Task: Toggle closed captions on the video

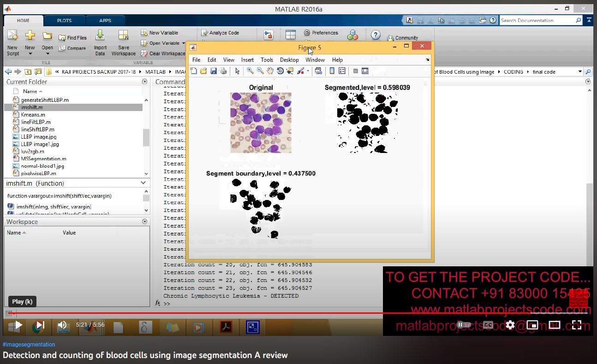Action: [488, 325]
